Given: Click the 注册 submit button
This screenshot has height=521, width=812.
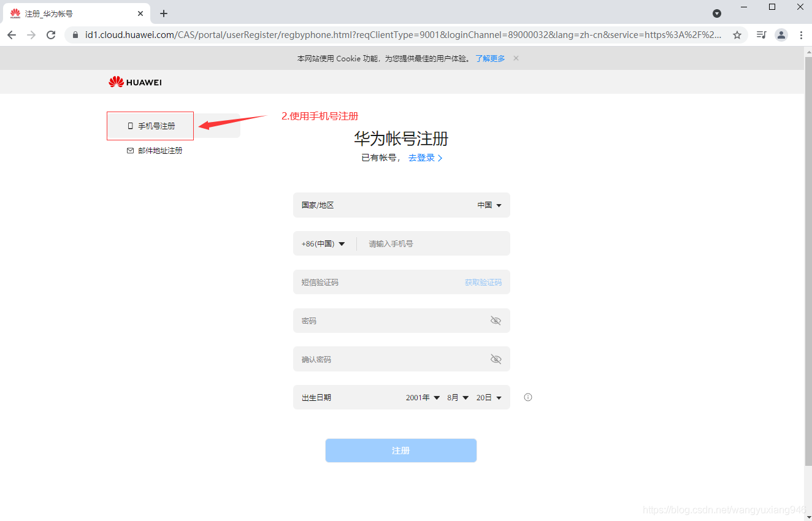Looking at the screenshot, I should (x=401, y=451).
